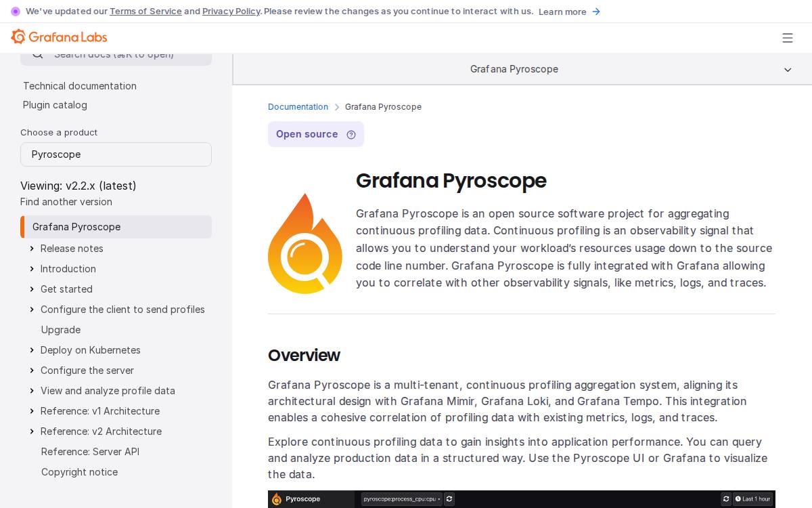Open the Introduction page
This screenshot has width=812, height=508.
[68, 269]
